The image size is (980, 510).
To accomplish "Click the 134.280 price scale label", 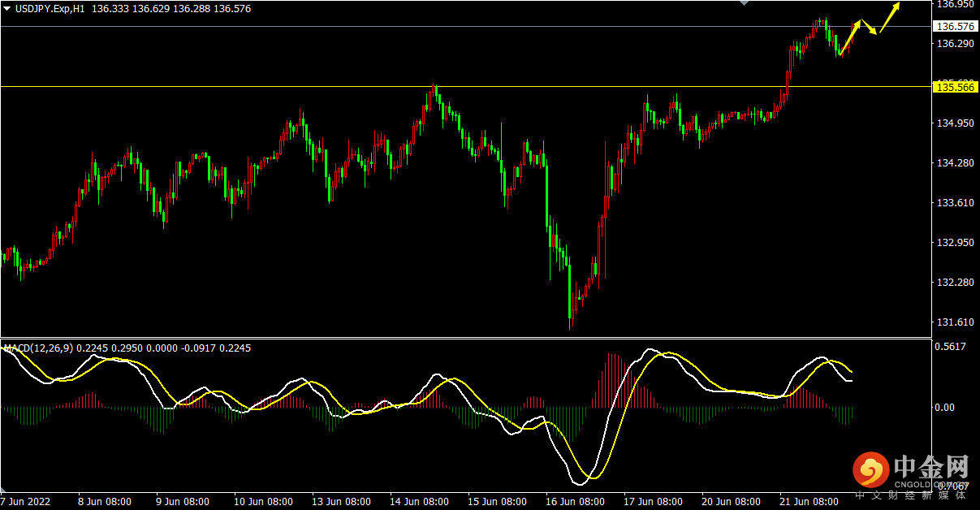I will click(955, 163).
